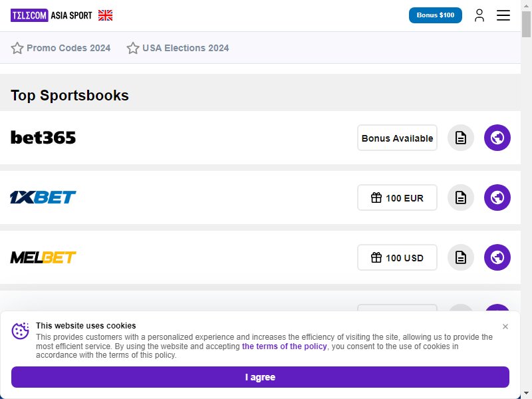Click the Bonus $100 button
Screen dimensions: 532x399
pyautogui.click(x=436, y=15)
